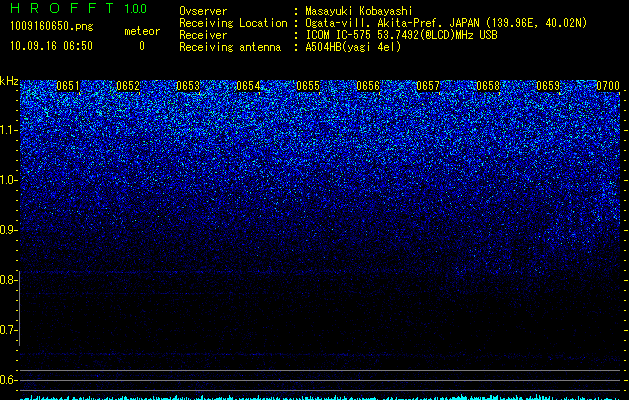The width and height of the screenshot is (629, 400).
Task: Click the 0659 time marker
Action: [548, 86]
